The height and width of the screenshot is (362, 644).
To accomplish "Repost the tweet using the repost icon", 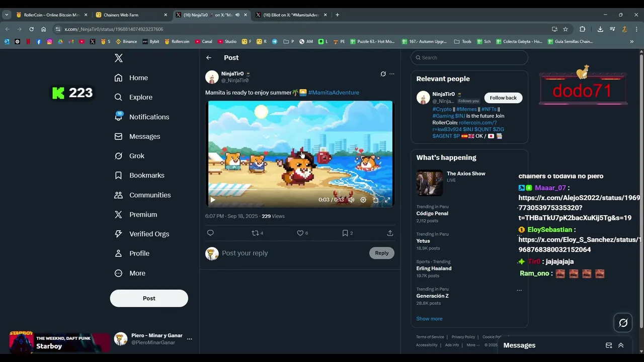I will click(x=255, y=233).
